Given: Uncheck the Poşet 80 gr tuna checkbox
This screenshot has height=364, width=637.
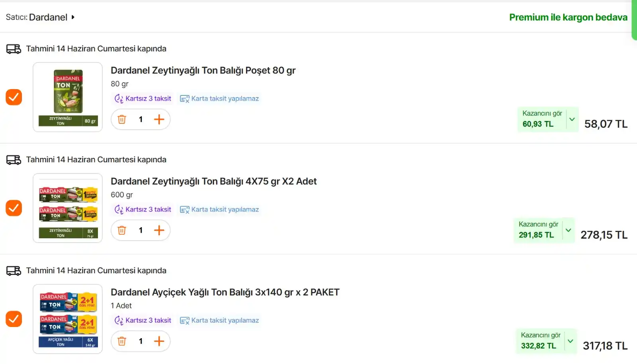Looking at the screenshot, I should [x=14, y=97].
